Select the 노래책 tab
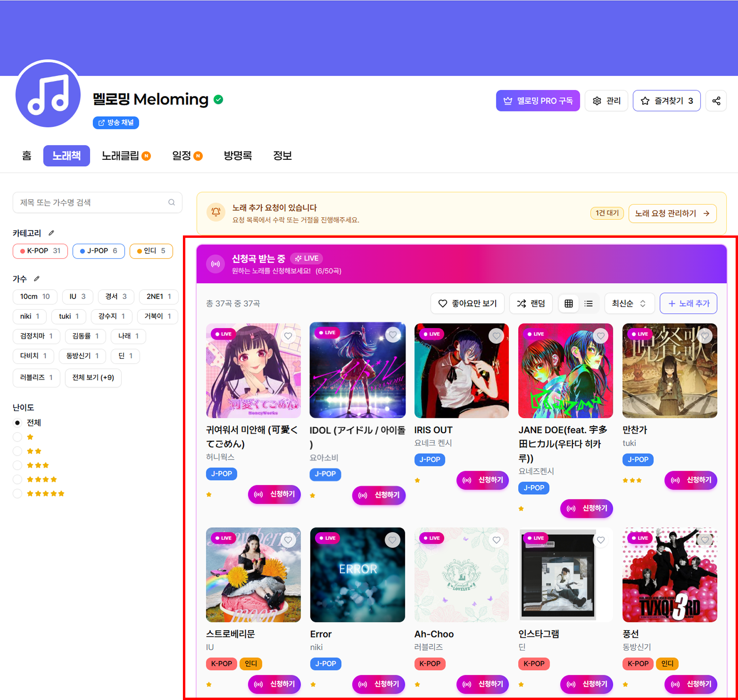The width and height of the screenshot is (738, 700). (67, 156)
